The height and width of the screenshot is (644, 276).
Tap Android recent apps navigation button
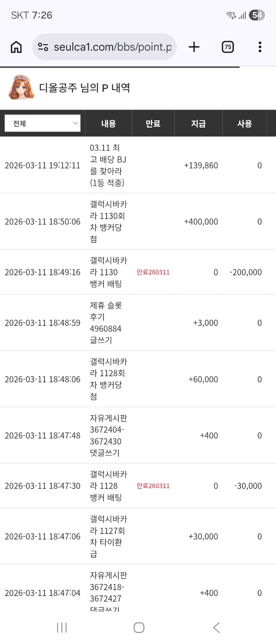pos(62,627)
